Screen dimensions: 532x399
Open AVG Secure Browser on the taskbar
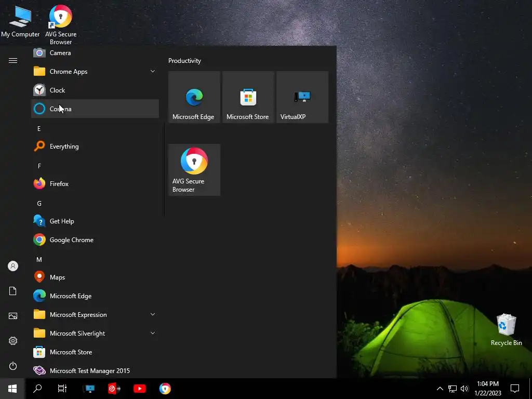[165, 389]
